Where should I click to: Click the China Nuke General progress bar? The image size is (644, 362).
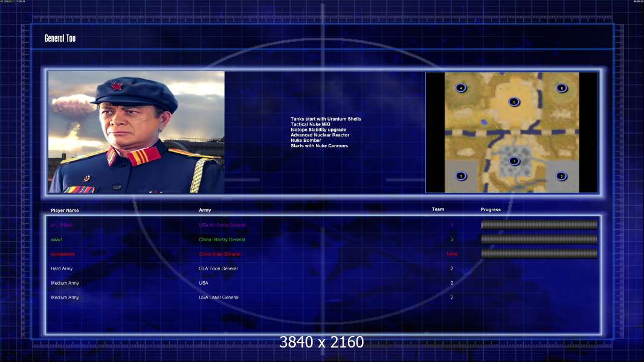coord(539,254)
